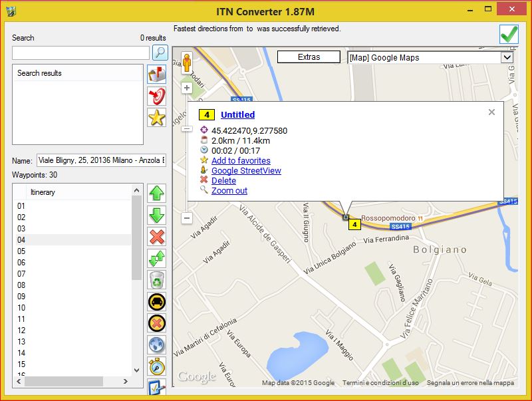
Task: Click Segnala un errore nella mappa link
Action: coord(470,382)
